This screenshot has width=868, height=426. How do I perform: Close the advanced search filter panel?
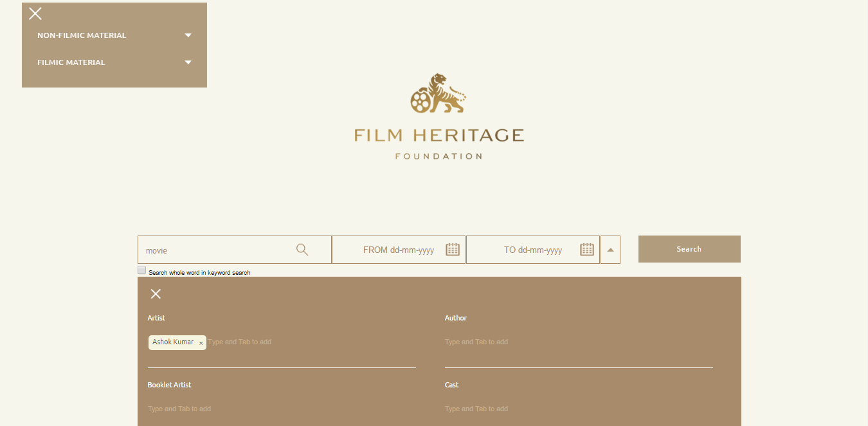tap(156, 294)
